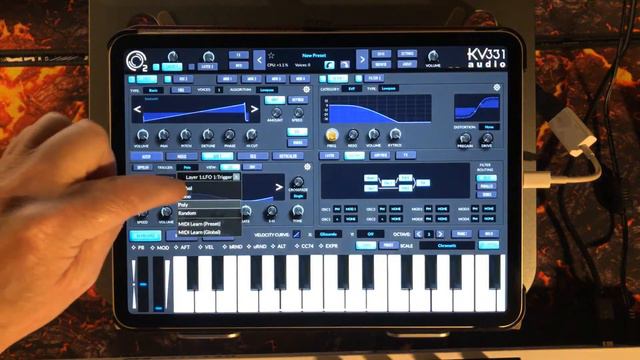Image resolution: width=640 pixels, height=360 pixels.
Task: Toggle Layer 2 on/off square in header
Action: [x=191, y=67]
